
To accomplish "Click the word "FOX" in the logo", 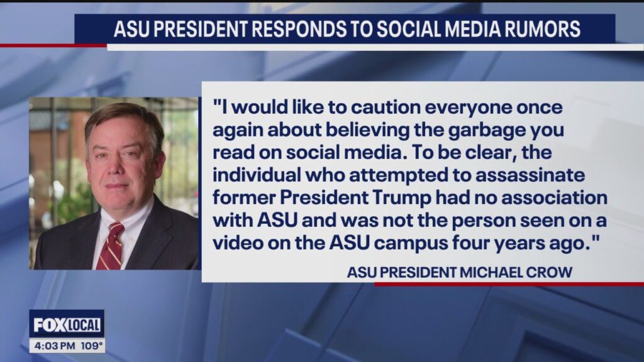I will tap(49, 324).
